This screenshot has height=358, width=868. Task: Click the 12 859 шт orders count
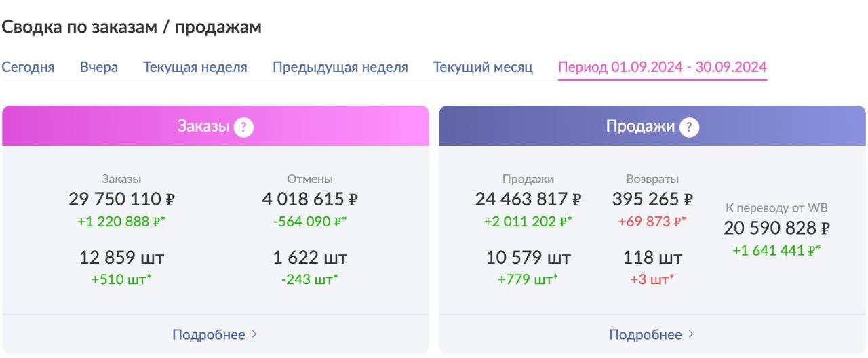click(121, 258)
